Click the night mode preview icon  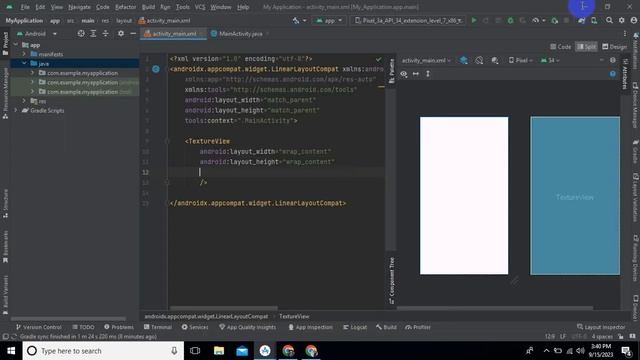(x=495, y=60)
